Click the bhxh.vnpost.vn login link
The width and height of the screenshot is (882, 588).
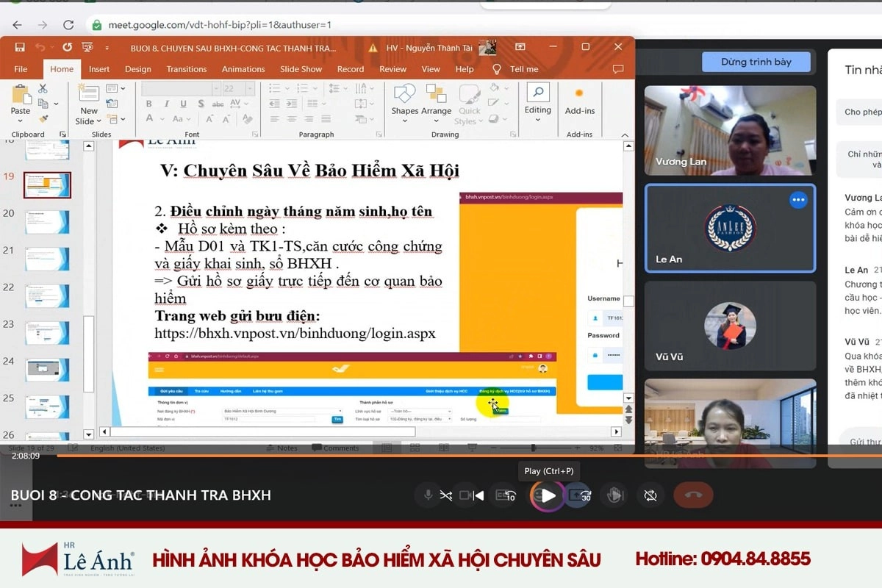pyautogui.click(x=295, y=334)
